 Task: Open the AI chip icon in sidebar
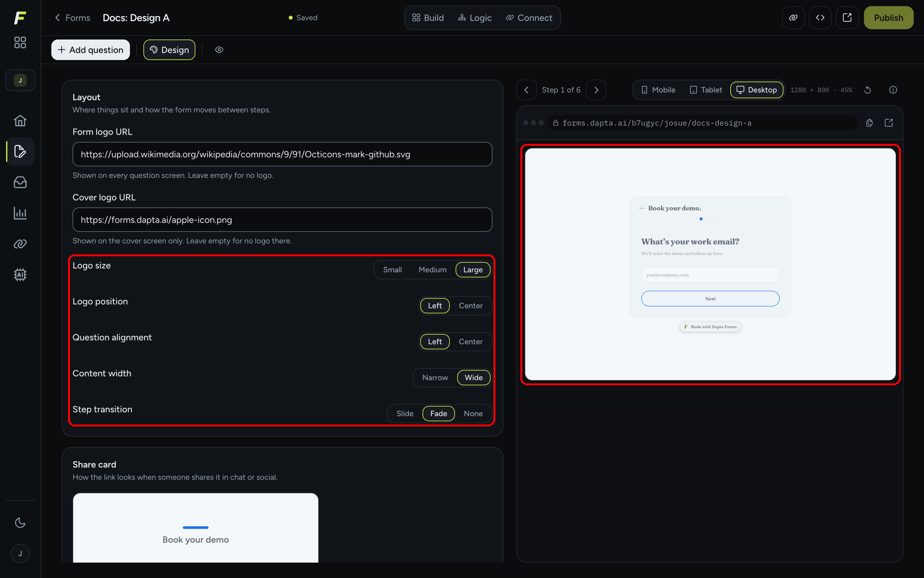pyautogui.click(x=20, y=275)
